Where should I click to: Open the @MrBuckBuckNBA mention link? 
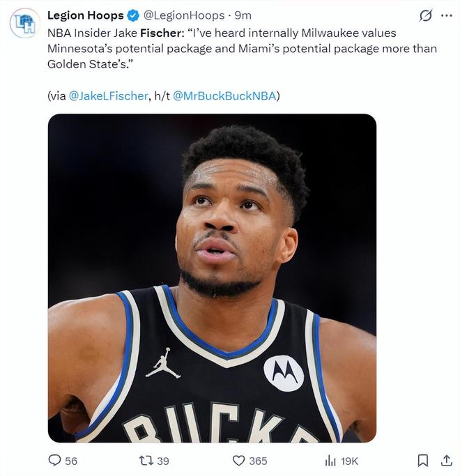pos(224,96)
